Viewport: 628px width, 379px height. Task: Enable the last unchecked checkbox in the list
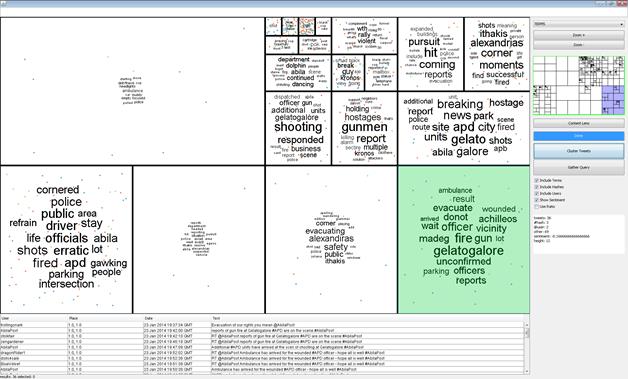pyautogui.click(x=537, y=206)
